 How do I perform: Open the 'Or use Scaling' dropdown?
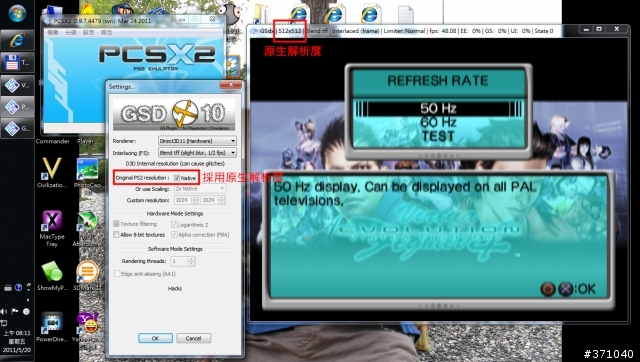pos(200,189)
